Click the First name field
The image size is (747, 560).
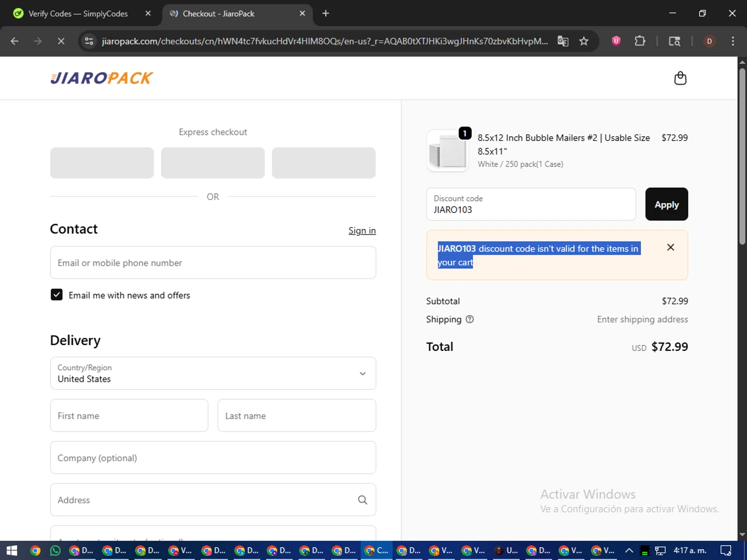pos(129,416)
